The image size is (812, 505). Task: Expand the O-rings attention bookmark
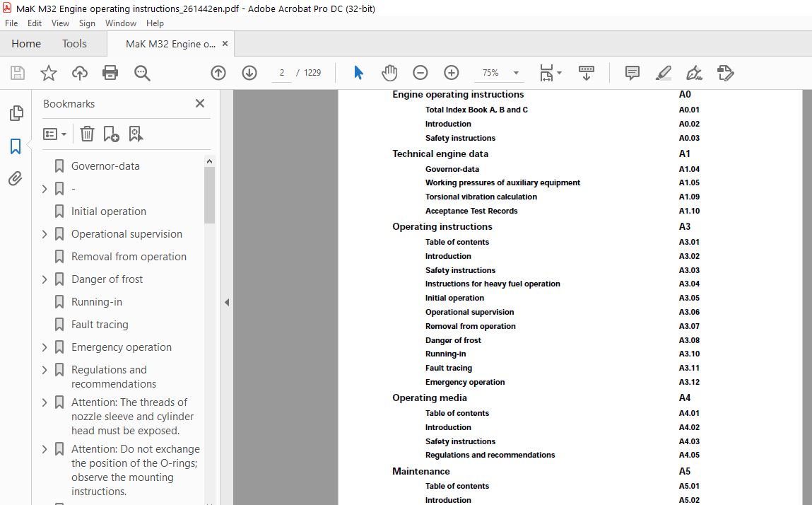(45, 450)
